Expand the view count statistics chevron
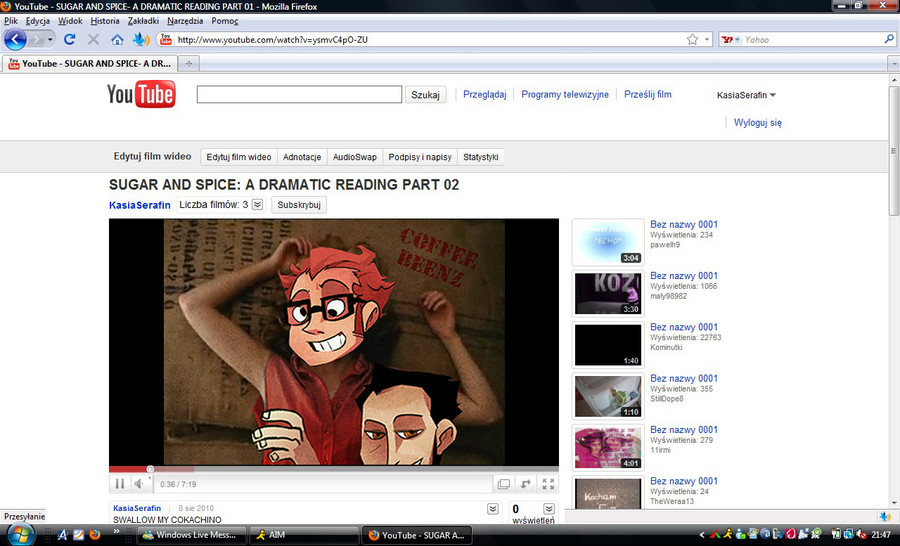This screenshot has height=546, width=900. coord(549,509)
